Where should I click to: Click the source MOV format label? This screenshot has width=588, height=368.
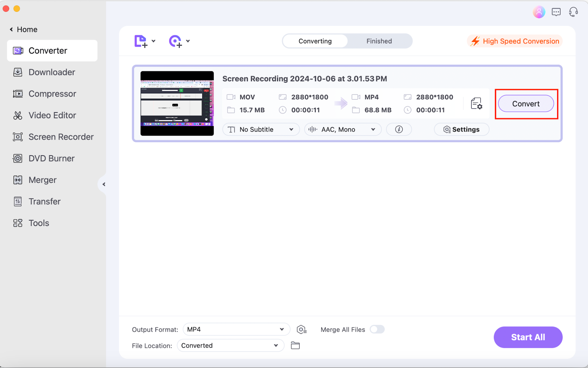[247, 97]
